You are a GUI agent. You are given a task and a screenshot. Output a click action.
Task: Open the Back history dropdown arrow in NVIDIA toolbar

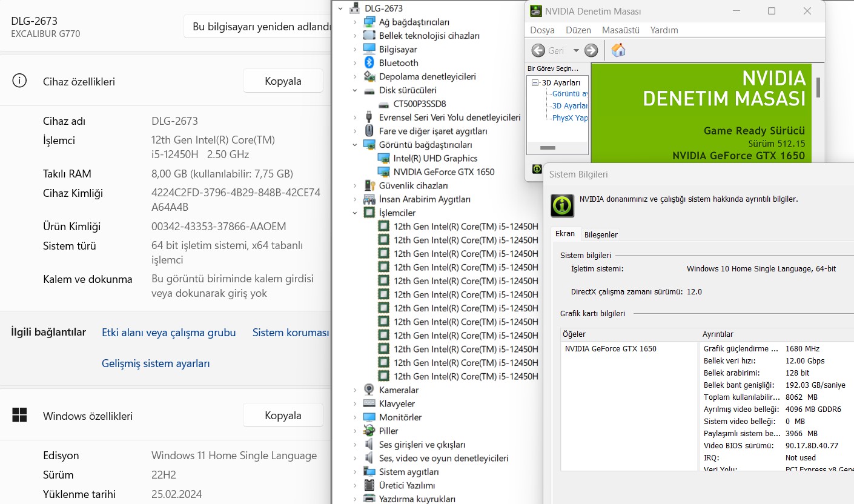coord(576,51)
